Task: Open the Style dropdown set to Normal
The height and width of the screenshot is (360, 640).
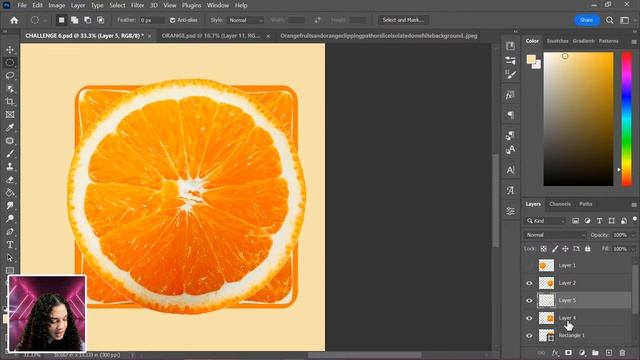Action: [245, 20]
